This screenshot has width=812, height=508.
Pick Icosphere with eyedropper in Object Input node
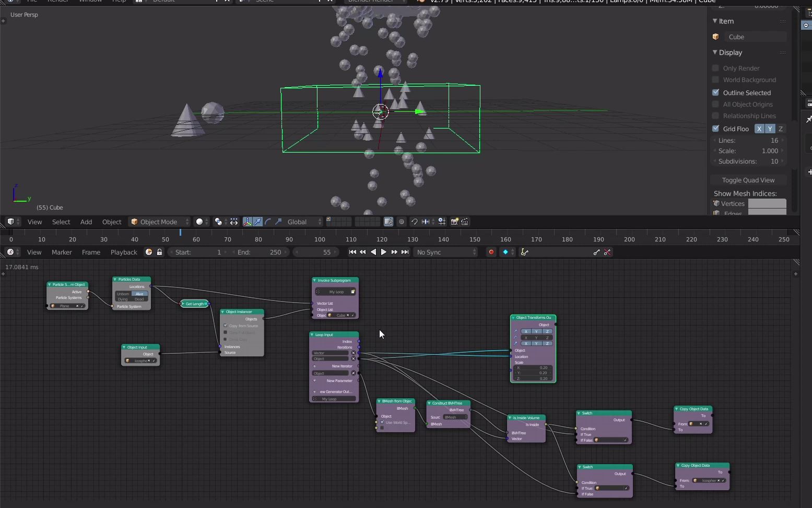click(x=154, y=361)
